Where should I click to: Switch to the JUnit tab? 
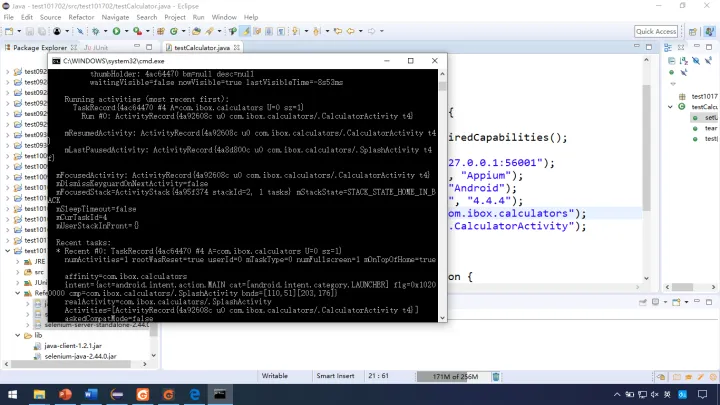96,47
